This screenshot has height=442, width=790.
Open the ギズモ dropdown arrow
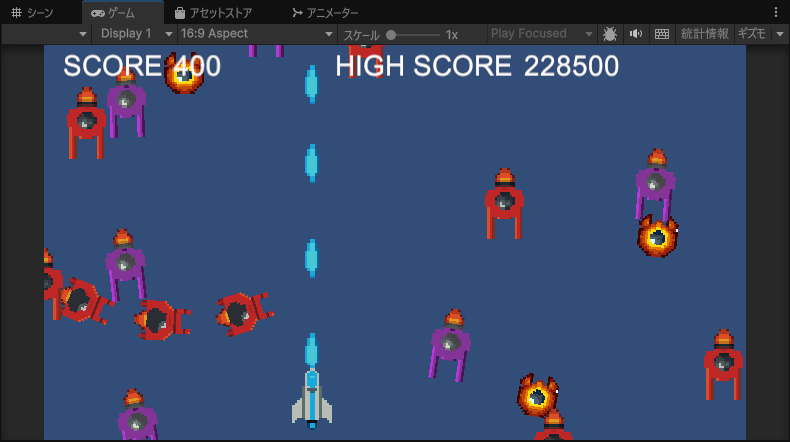click(x=780, y=34)
